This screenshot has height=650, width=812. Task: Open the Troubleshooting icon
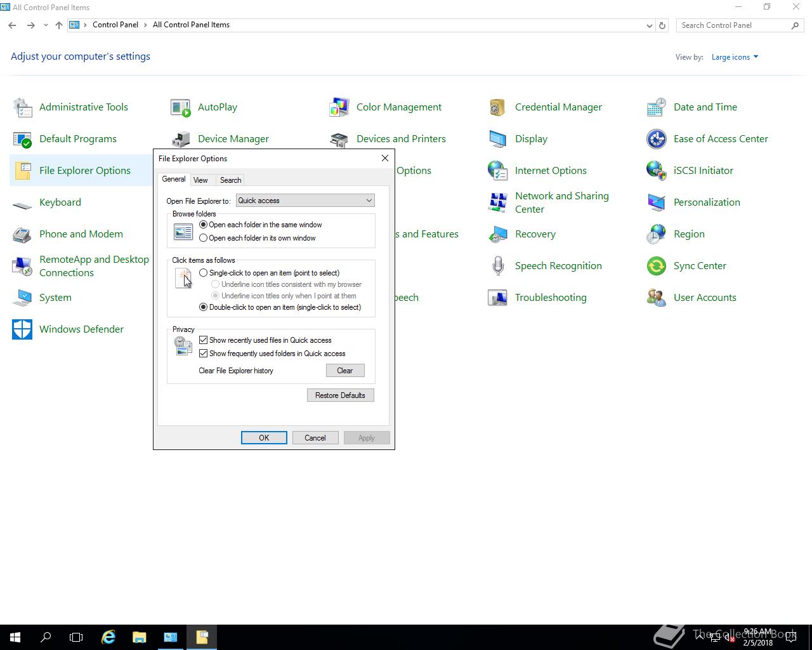[x=498, y=298]
